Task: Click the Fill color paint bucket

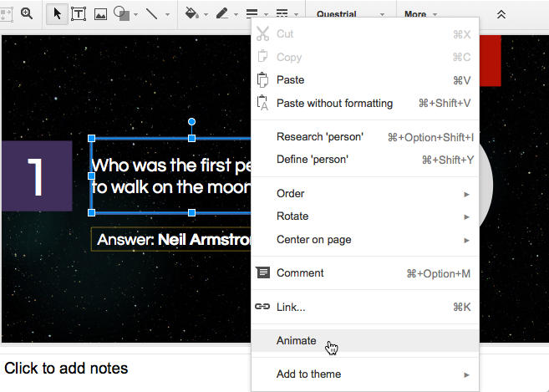Action: [x=192, y=13]
